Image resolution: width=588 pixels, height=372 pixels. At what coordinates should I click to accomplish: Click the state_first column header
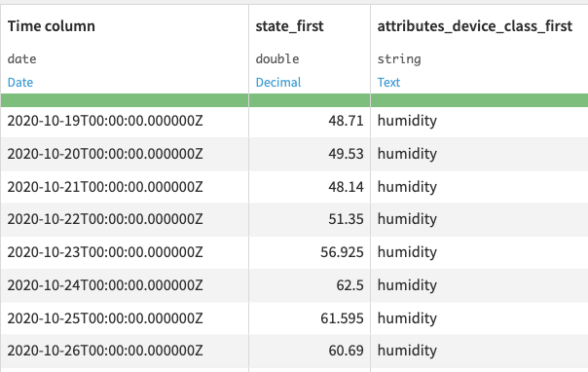pos(289,26)
